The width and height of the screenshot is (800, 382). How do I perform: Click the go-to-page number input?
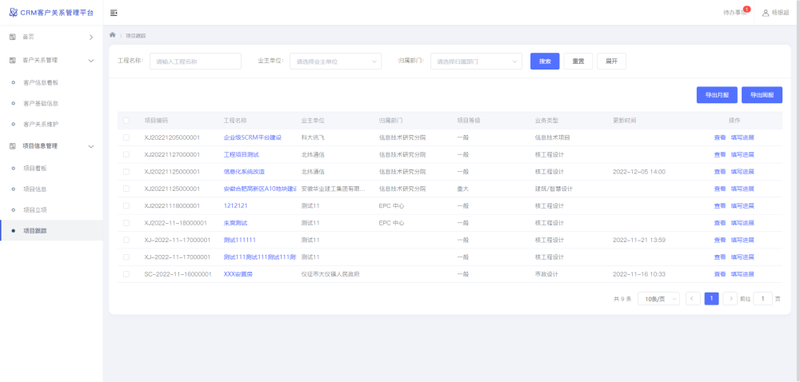click(763, 298)
